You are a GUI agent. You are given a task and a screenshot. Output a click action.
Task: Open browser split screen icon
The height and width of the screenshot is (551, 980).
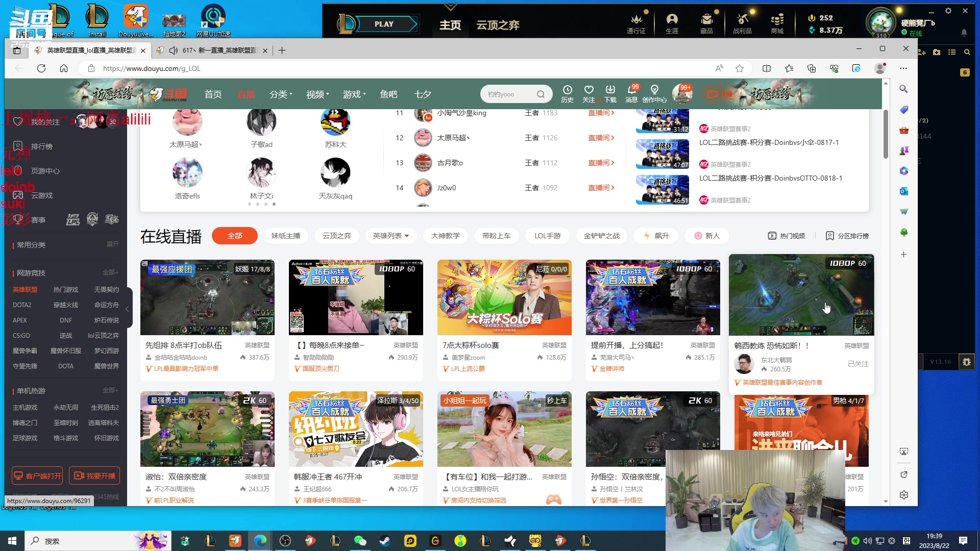pyautogui.click(x=767, y=68)
